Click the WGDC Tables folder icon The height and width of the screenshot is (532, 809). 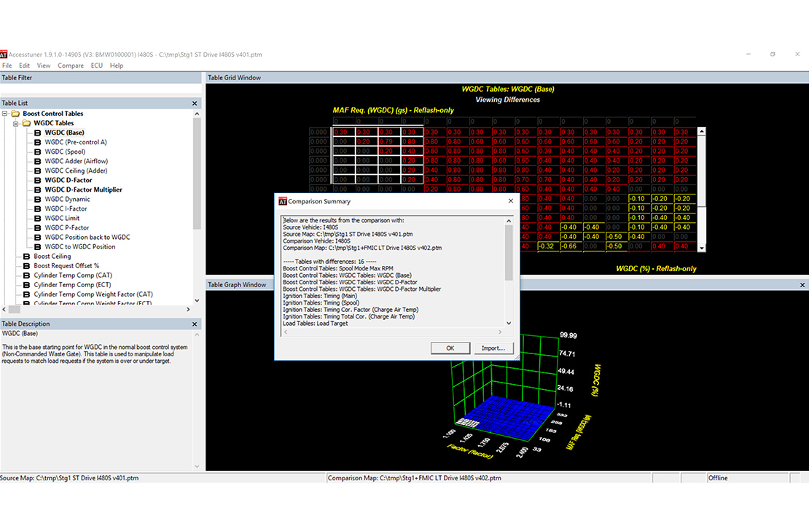(26, 123)
